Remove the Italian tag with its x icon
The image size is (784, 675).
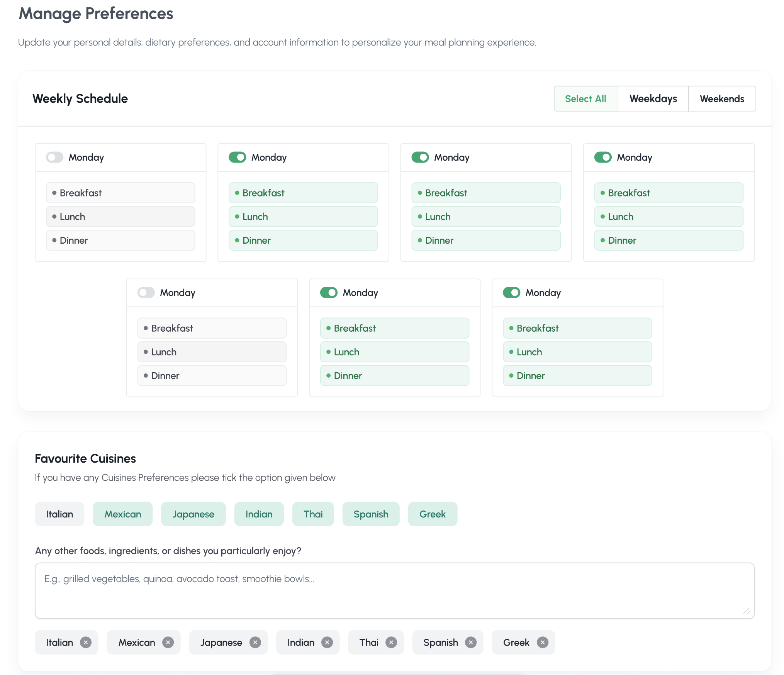point(86,642)
